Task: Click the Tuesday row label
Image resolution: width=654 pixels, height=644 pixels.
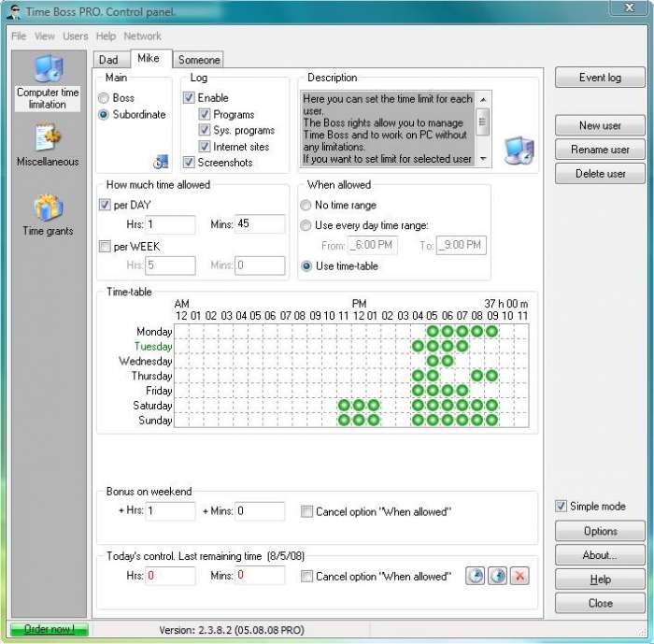Action: point(153,347)
